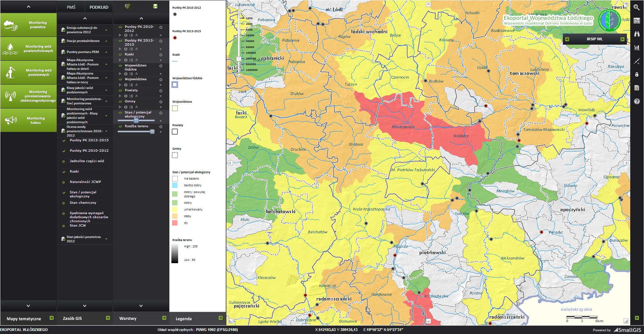Open Monitoring hałasu theme
644x334 pixels.
(x=29, y=120)
